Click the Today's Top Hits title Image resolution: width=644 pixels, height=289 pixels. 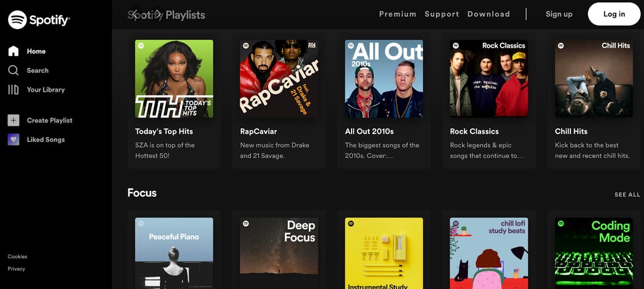[164, 131]
